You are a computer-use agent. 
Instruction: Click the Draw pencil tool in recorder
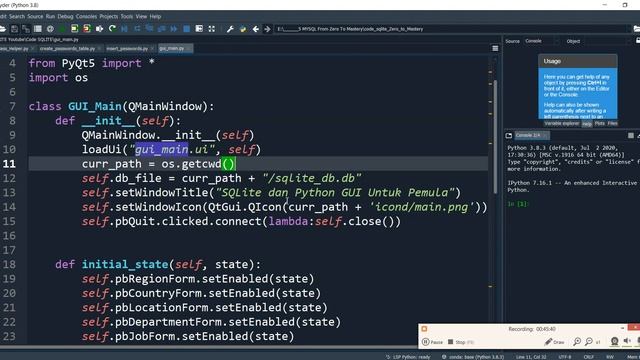point(554,342)
